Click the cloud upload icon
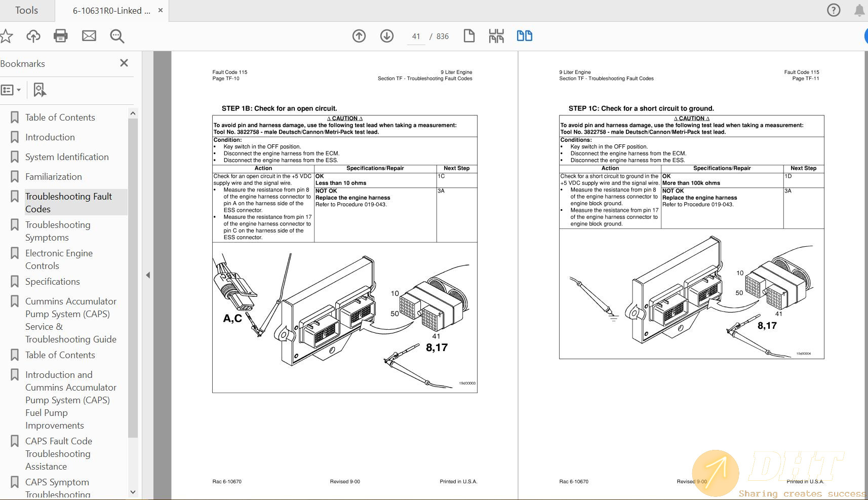This screenshot has height=500, width=868. pyautogui.click(x=33, y=36)
